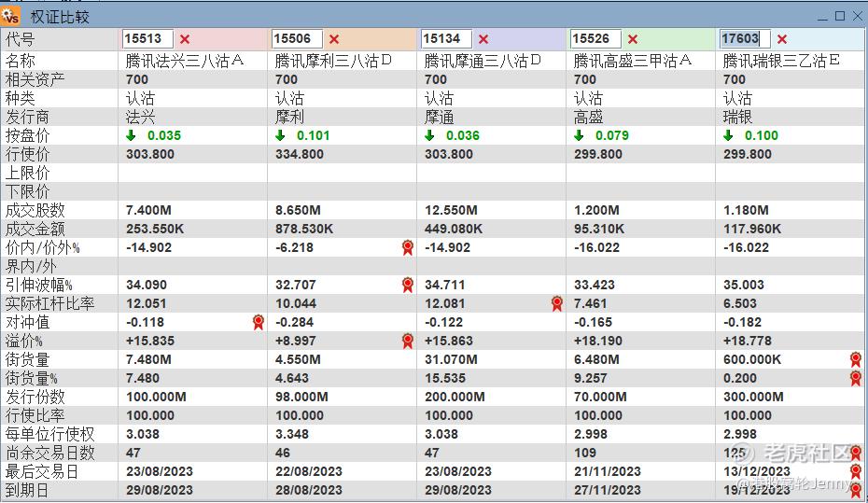Click the 行使价 row label
Screen dimensions: 868x503
coord(27,154)
